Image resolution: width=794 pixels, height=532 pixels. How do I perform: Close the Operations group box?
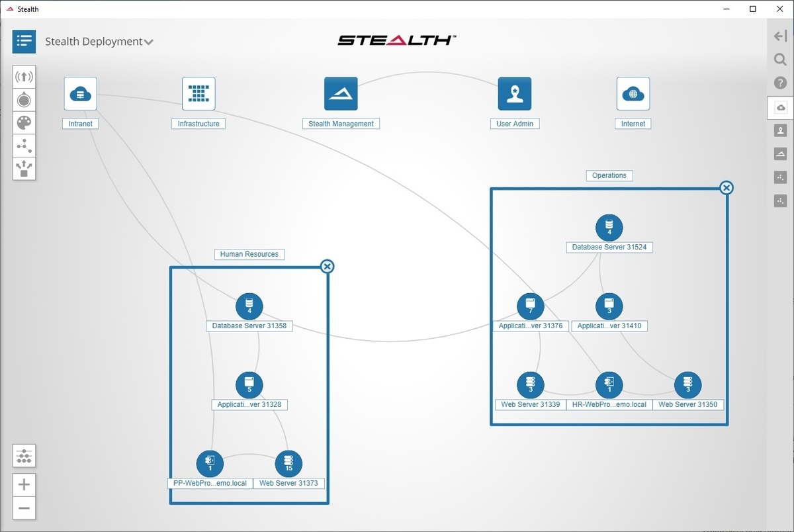[727, 188]
